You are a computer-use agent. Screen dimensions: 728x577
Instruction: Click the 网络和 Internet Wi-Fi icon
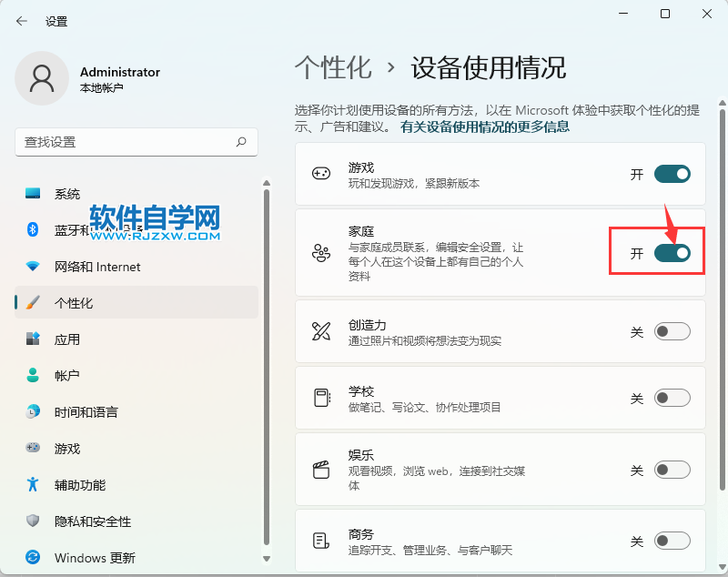pos(33,267)
